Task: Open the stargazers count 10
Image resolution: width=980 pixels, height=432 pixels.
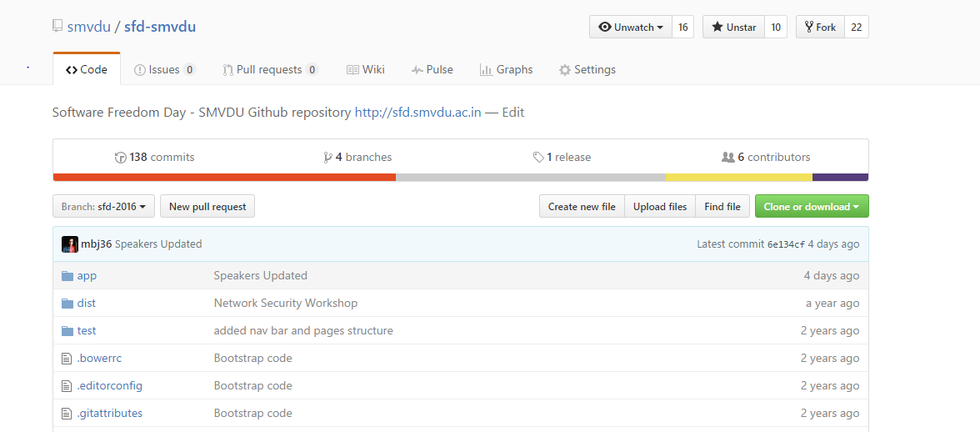Action: click(x=776, y=27)
